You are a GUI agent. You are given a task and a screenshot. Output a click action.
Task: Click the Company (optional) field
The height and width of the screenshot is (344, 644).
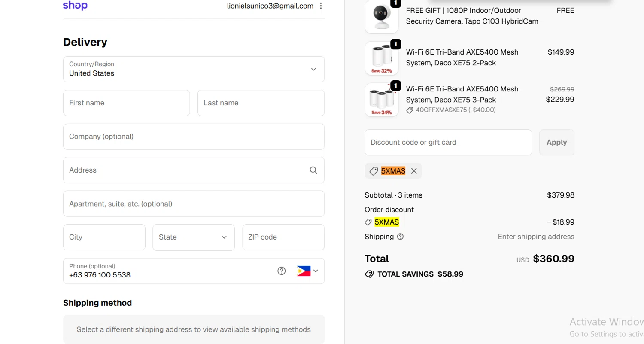[194, 137]
